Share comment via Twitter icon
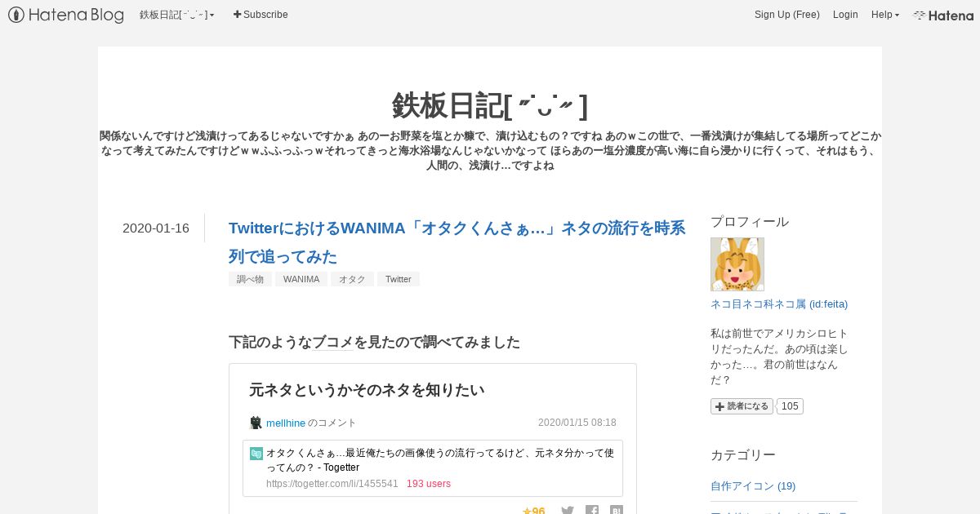The height and width of the screenshot is (514, 980). point(568,511)
